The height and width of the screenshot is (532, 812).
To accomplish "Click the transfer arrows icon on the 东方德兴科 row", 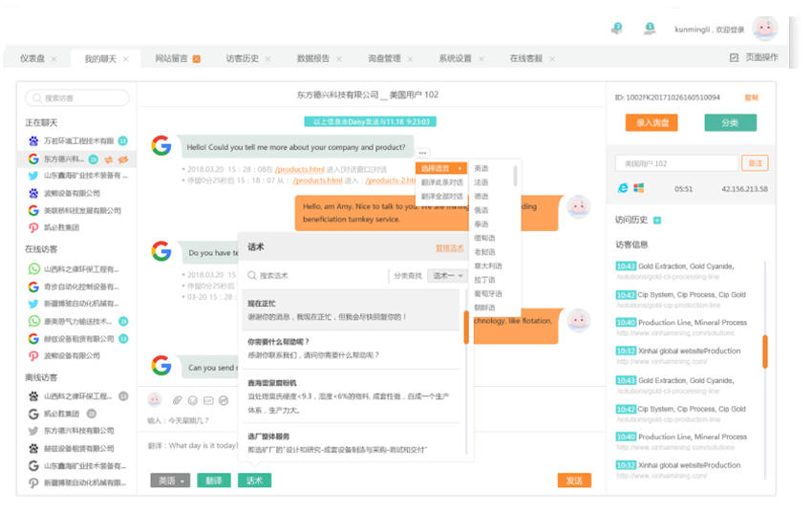I will pyautogui.click(x=109, y=160).
